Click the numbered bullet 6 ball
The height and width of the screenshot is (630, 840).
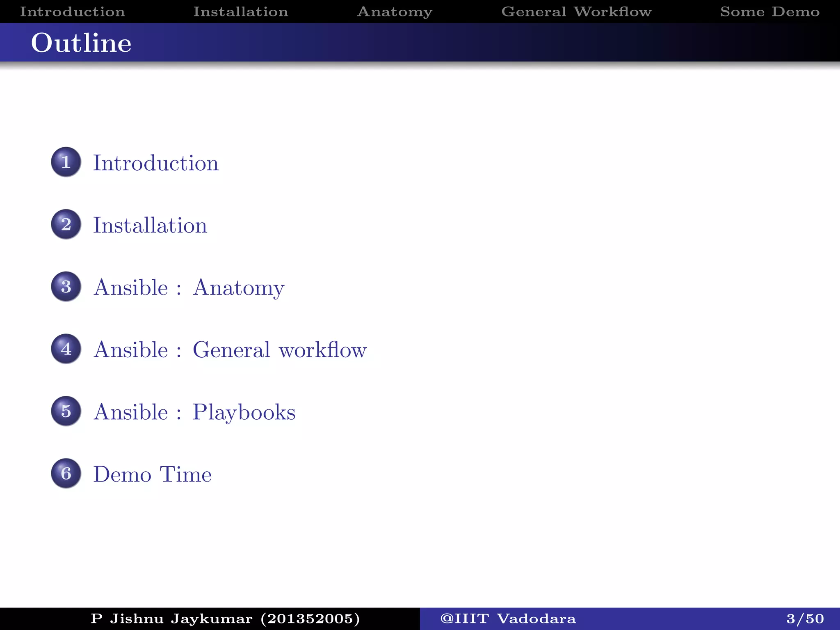coord(66,473)
